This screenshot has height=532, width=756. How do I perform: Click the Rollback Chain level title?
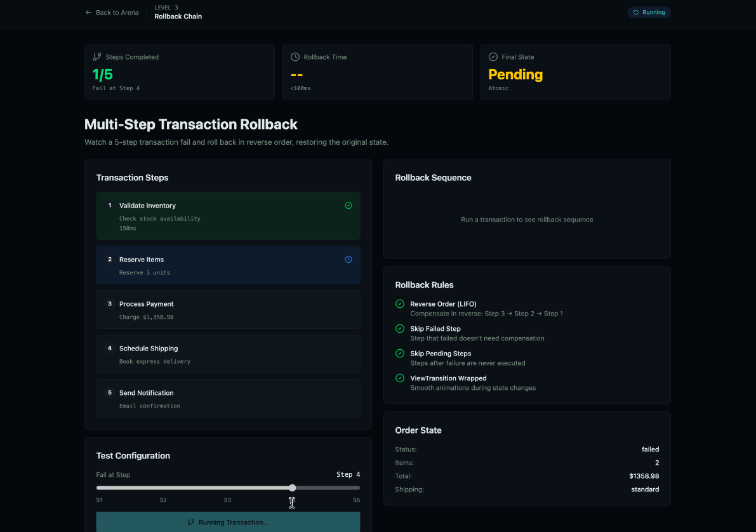tap(178, 17)
